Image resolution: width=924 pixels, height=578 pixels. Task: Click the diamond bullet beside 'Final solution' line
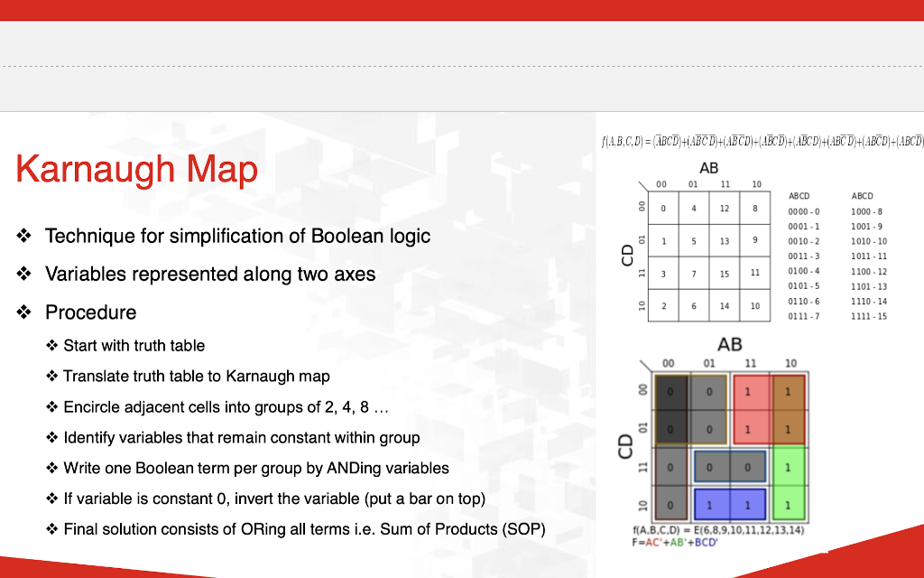point(51,529)
